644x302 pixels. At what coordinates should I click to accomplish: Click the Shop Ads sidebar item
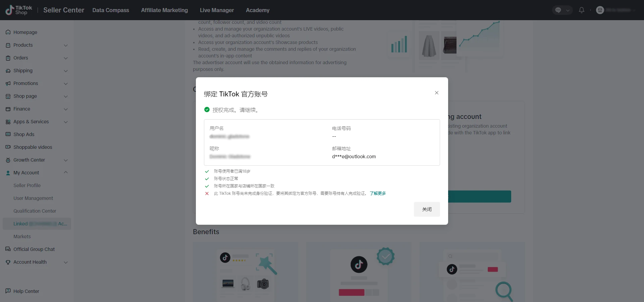coord(24,134)
